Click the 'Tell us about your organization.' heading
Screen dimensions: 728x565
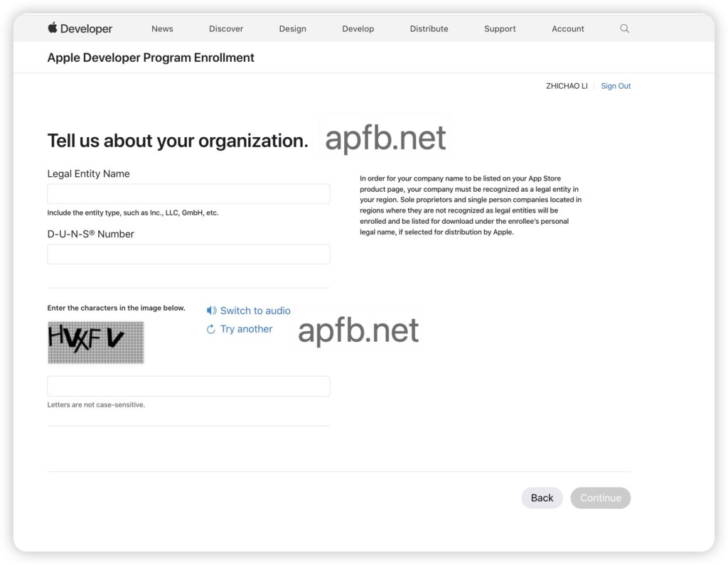click(x=178, y=141)
